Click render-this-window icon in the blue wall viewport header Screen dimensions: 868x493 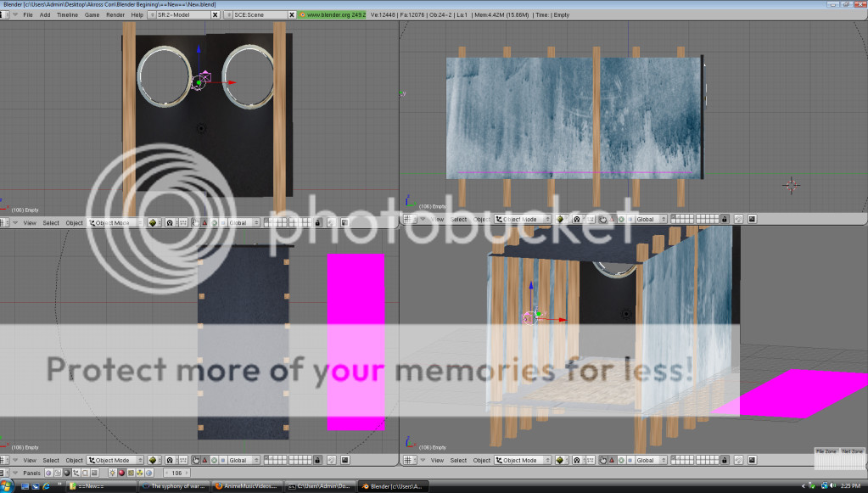[753, 219]
